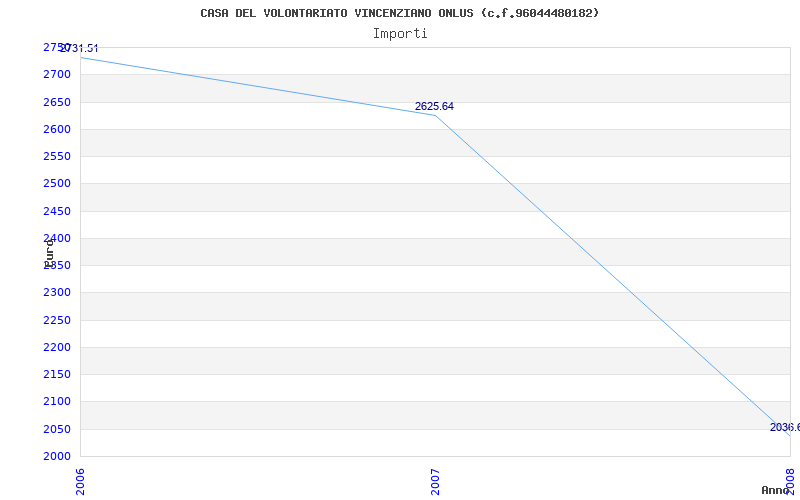This screenshot has height=500, width=800.
Task: Click the Importi subtitle
Action: pyautogui.click(x=399, y=34)
